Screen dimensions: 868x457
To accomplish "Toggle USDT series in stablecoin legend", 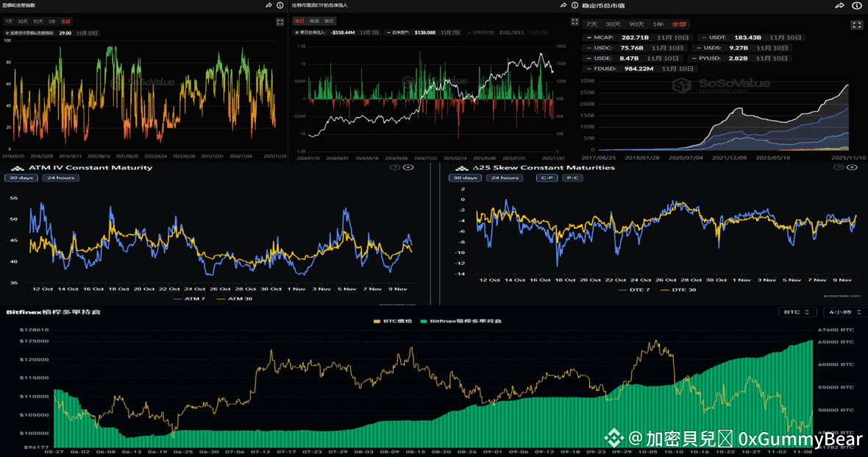I will tap(718, 38).
